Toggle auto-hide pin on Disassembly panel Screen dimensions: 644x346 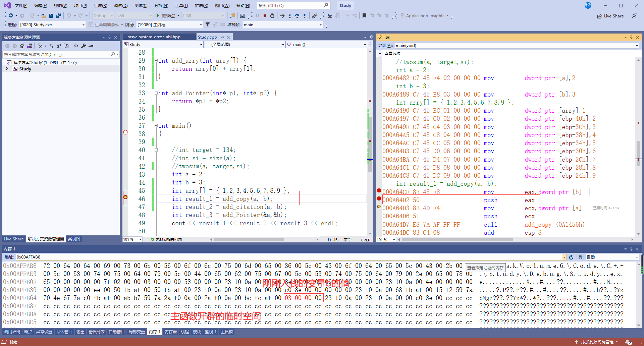point(631,37)
